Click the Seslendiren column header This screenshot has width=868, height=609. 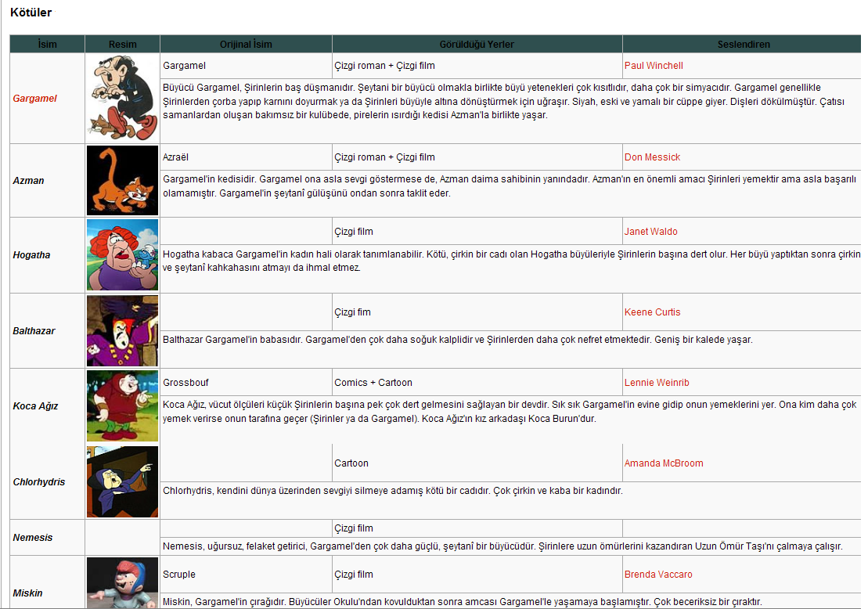[743, 45]
